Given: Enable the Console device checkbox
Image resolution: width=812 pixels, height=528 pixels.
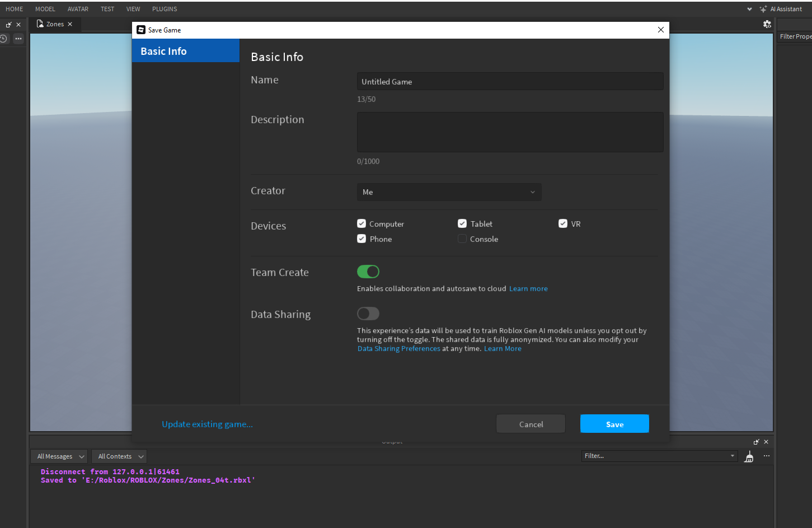Looking at the screenshot, I should (462, 239).
